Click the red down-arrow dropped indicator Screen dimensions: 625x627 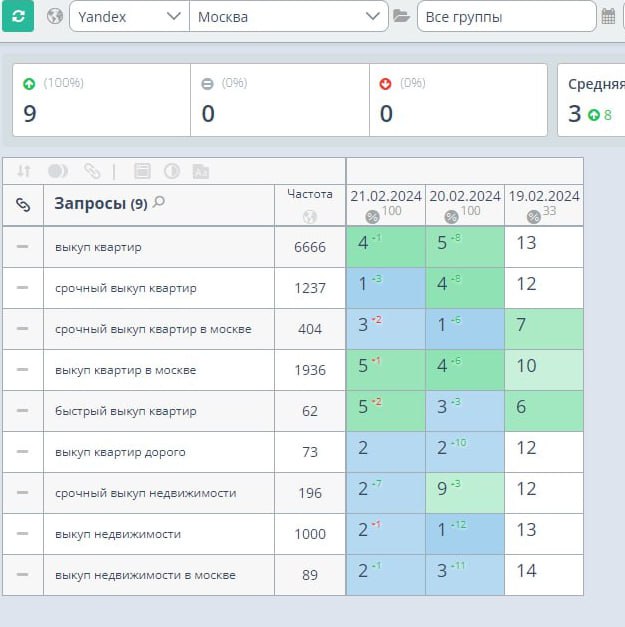385,84
